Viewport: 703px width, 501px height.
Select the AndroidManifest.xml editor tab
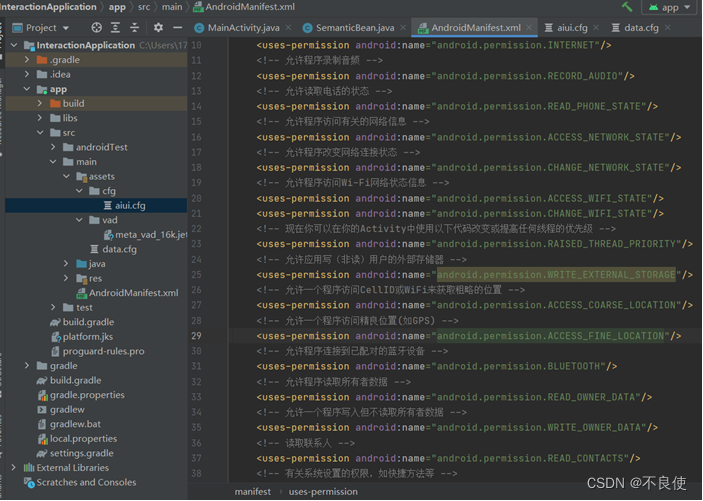coord(469,28)
